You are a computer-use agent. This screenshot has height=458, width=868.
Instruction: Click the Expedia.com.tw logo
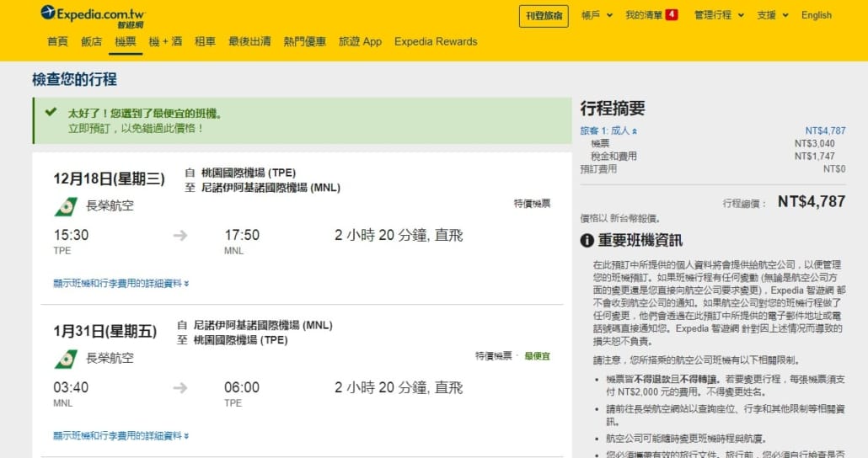[x=93, y=16]
